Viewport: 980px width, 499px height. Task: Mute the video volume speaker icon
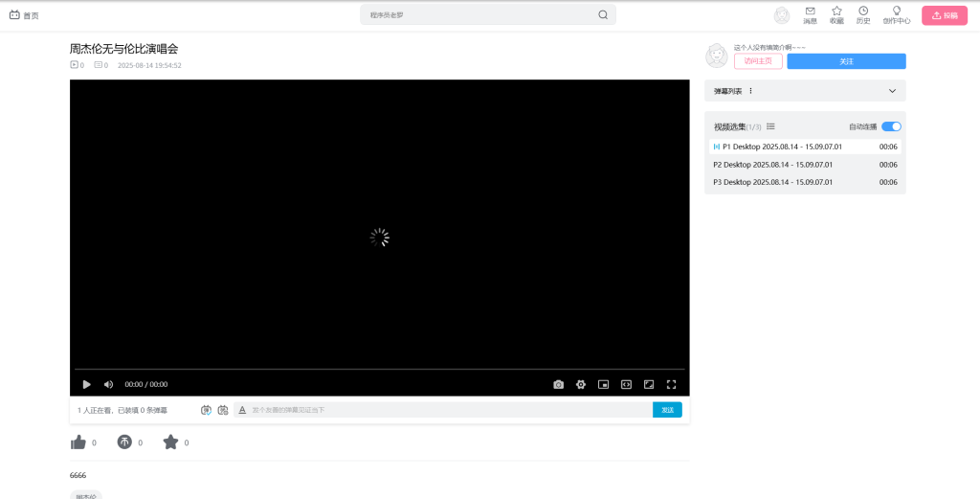pyautogui.click(x=108, y=384)
